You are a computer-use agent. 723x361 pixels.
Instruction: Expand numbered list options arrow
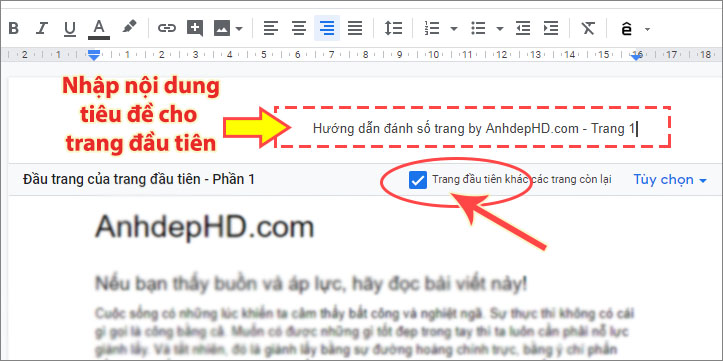454,29
